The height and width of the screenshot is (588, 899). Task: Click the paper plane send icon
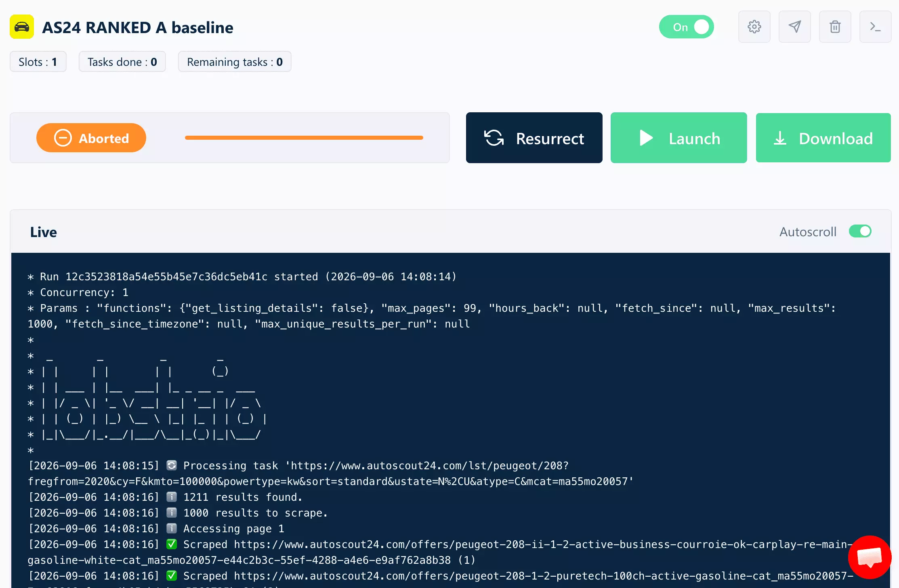click(x=794, y=27)
